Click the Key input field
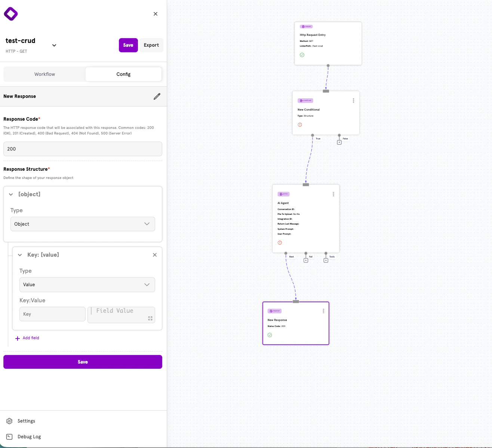This screenshot has height=448, width=492. 52,314
